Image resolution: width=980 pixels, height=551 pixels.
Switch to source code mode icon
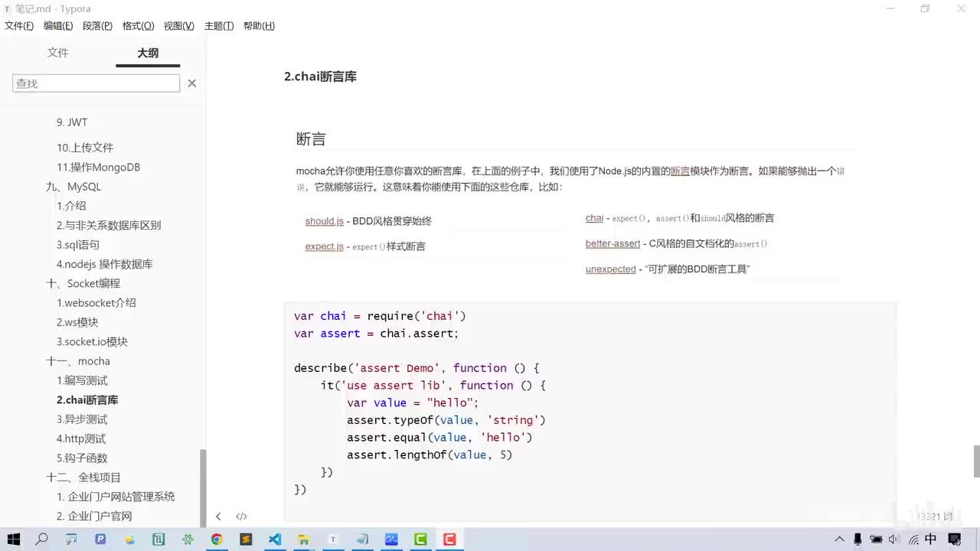[x=241, y=517]
